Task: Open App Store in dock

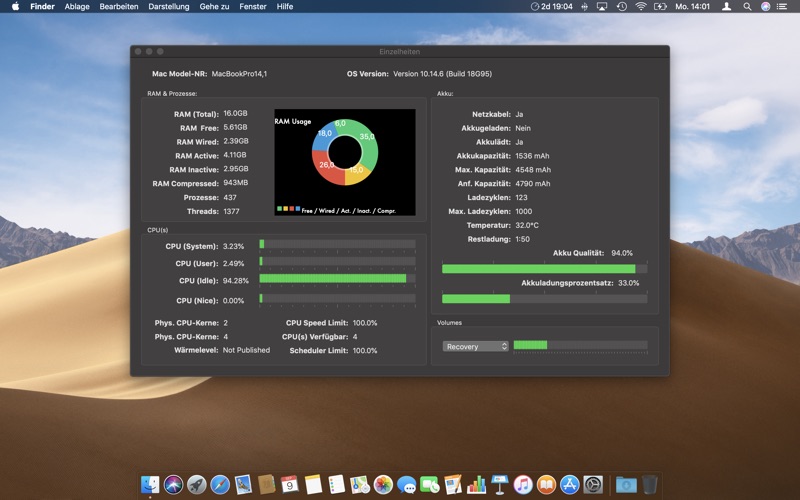Action: tap(570, 485)
